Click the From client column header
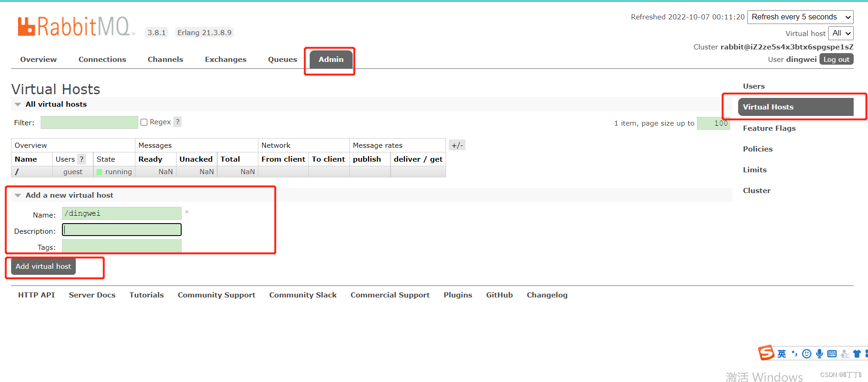The width and height of the screenshot is (868, 382). point(283,159)
